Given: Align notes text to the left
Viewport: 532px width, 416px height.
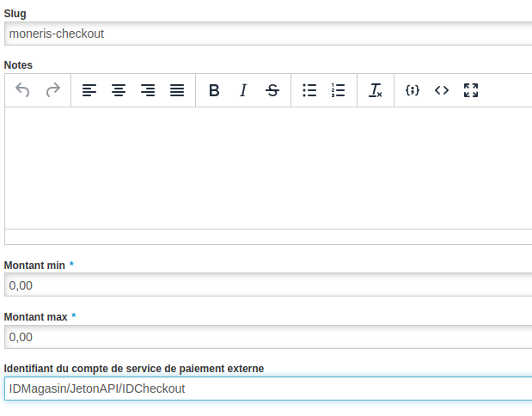Looking at the screenshot, I should tap(89, 90).
